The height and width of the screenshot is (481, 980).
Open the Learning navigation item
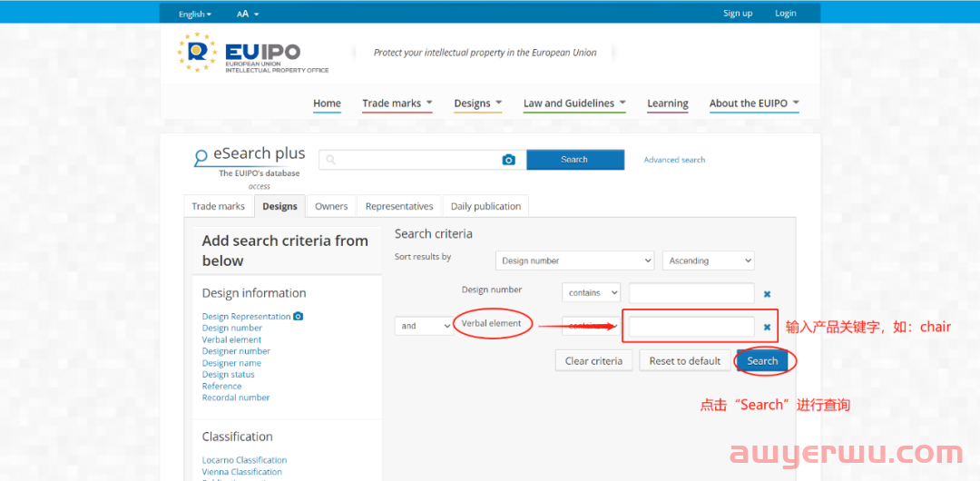[668, 103]
